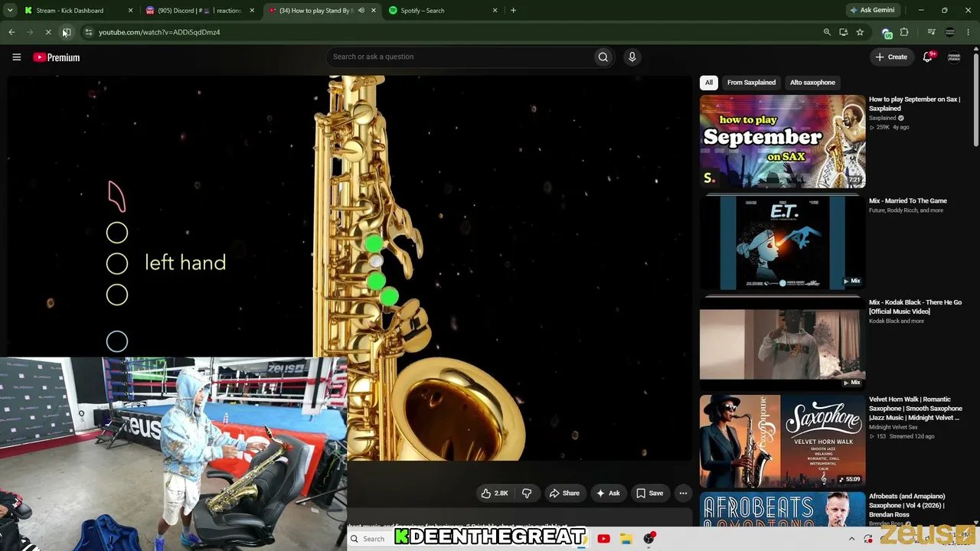
Task: Open the media controls icon in Chrome toolbar
Action: click(x=931, y=32)
